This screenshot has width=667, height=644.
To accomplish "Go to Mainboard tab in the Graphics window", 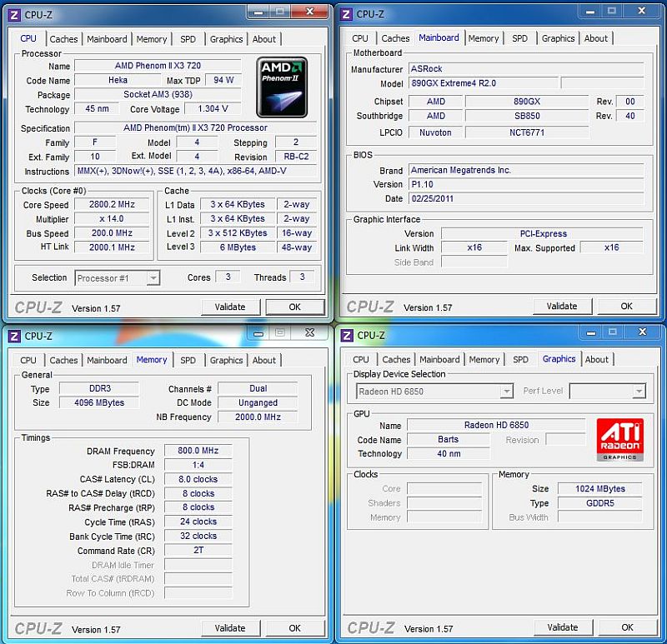I will coord(439,359).
